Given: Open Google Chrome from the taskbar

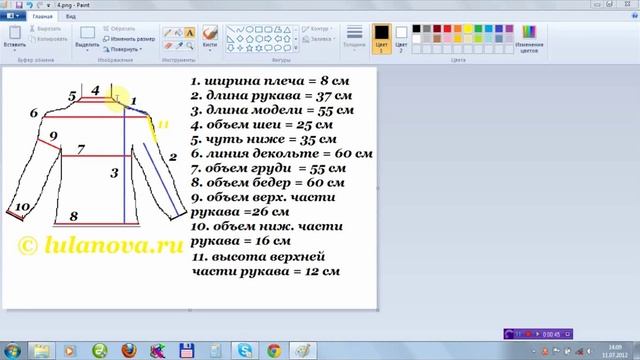Looking at the screenshot, I should pos(274,350).
